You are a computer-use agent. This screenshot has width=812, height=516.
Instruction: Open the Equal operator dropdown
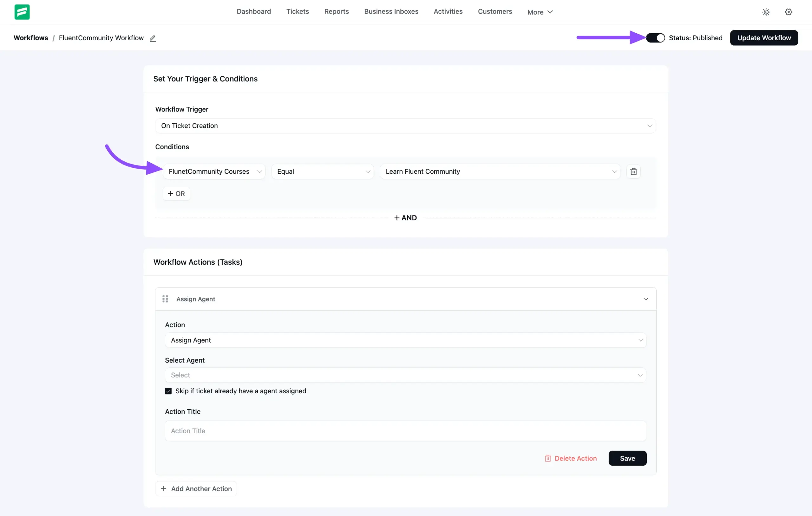pos(323,171)
